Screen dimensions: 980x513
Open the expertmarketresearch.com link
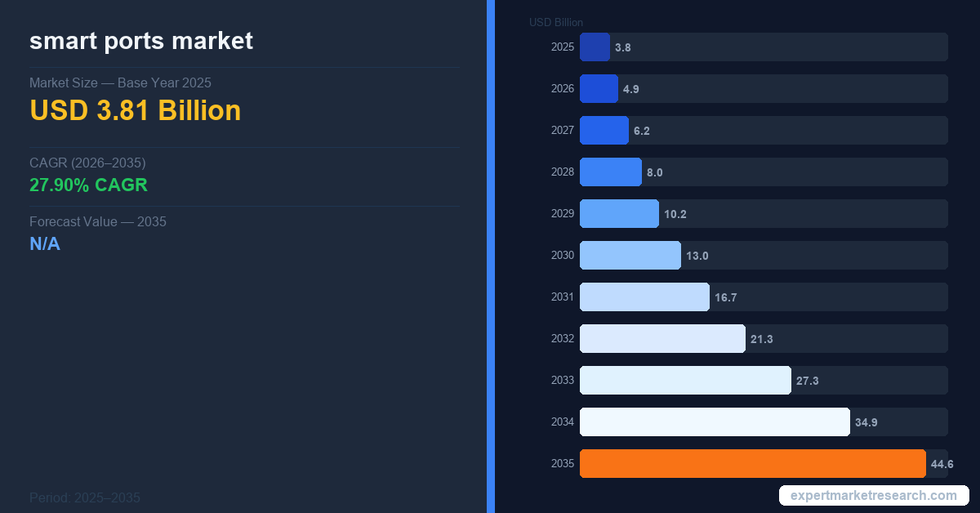(873, 496)
